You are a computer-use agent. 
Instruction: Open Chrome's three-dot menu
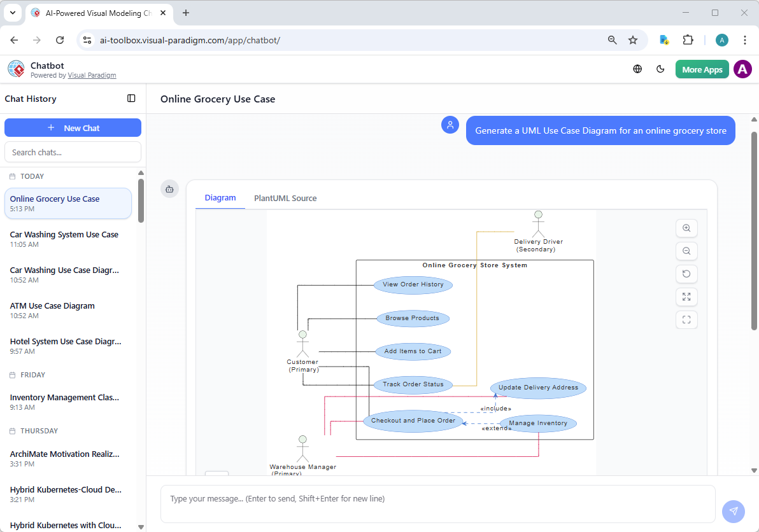coord(745,39)
